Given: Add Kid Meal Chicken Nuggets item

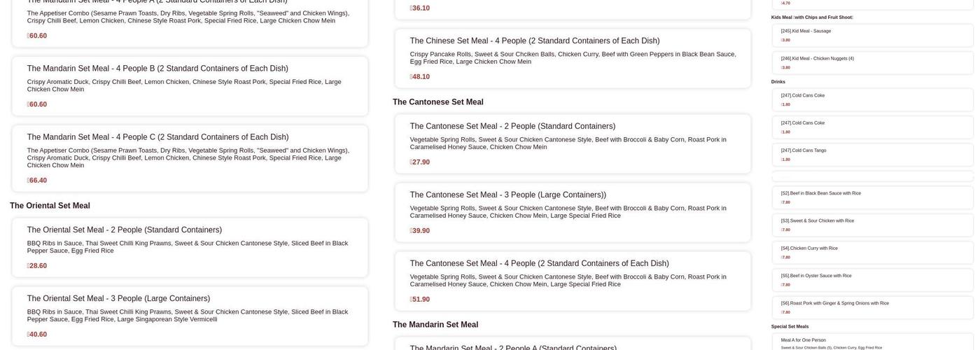Looking at the screenshot, I should click(x=817, y=59).
